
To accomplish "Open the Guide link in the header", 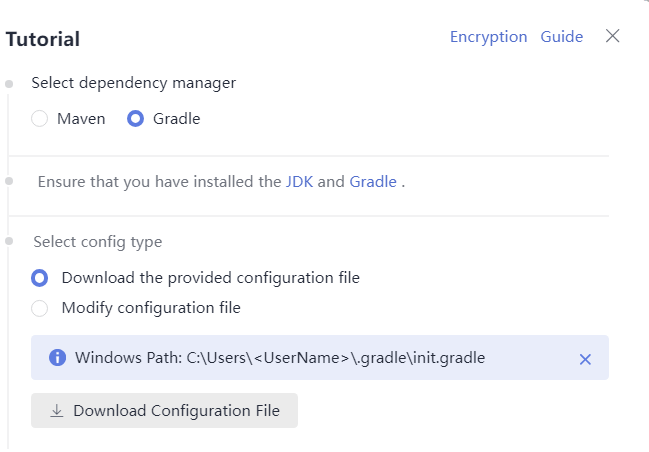I will click(562, 37).
